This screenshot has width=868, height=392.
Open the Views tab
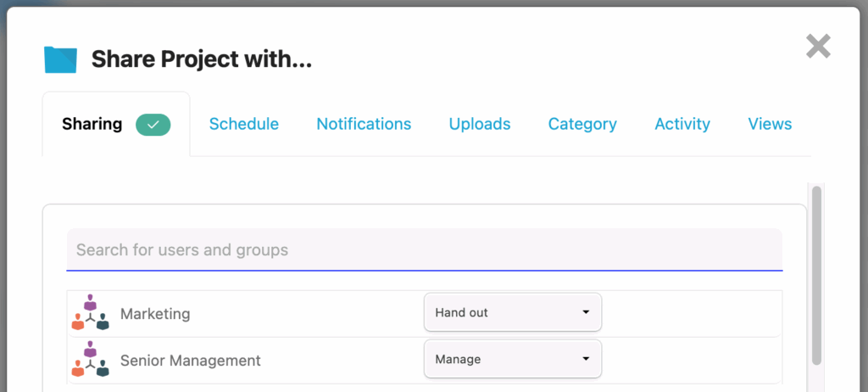click(770, 124)
